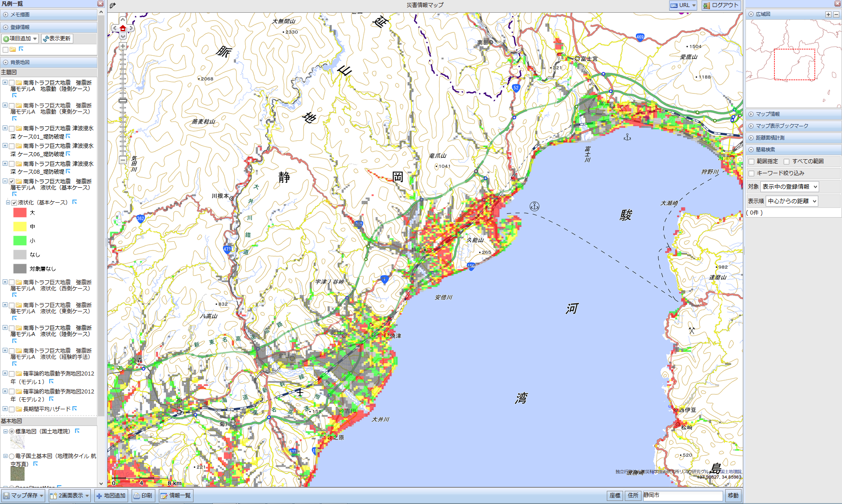Click the red home icon on map navigation pad
Screen dimensions: 842x504
coord(123,29)
